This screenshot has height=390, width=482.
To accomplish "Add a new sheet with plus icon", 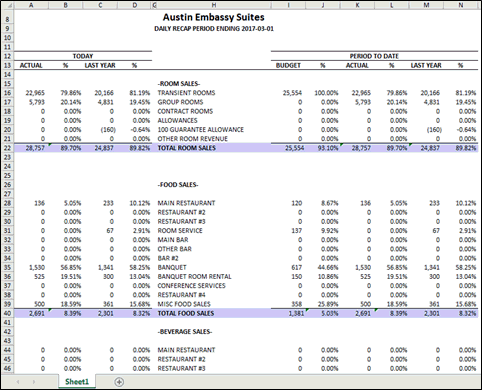I will [119, 382].
